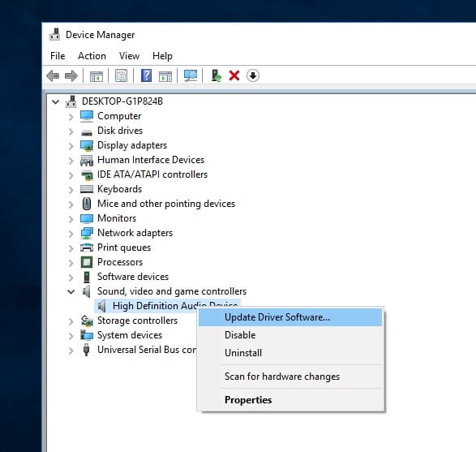The width and height of the screenshot is (476, 452).
Task: Click Update Driver Software toolbar icon
Action: click(217, 75)
